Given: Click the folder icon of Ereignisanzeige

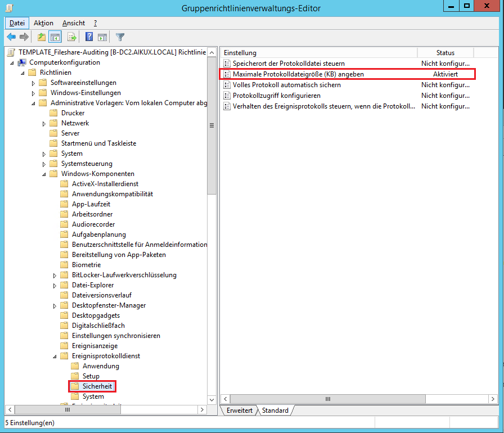Looking at the screenshot, I should 64,346.
